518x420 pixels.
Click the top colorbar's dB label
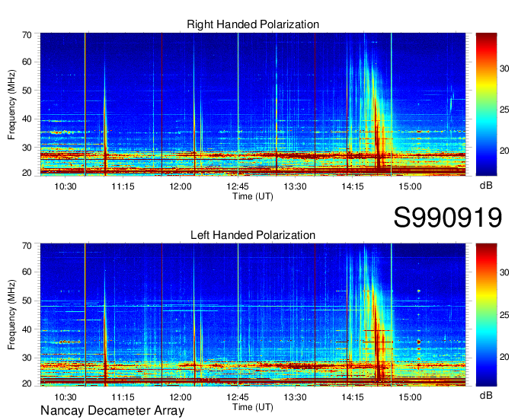pyautogui.click(x=486, y=186)
